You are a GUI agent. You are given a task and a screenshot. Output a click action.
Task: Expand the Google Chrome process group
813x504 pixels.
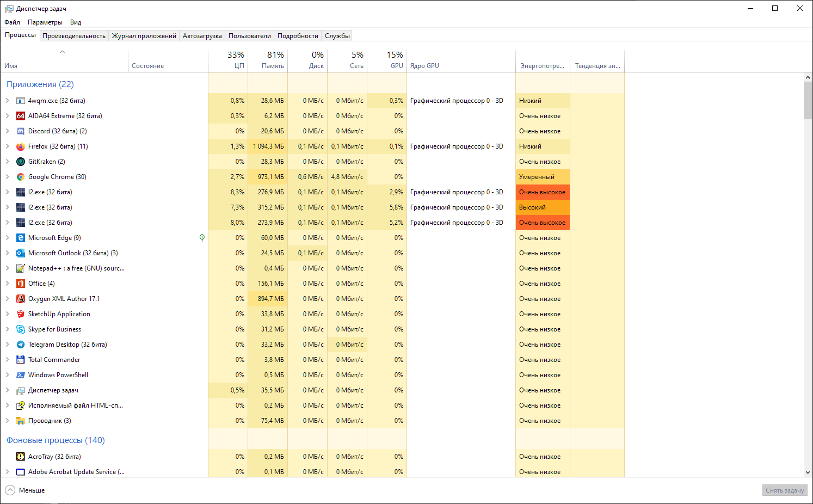click(7, 177)
